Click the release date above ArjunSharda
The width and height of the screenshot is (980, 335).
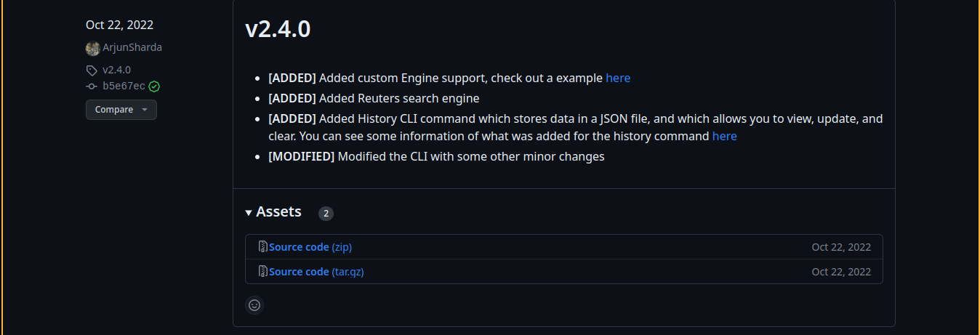point(119,25)
